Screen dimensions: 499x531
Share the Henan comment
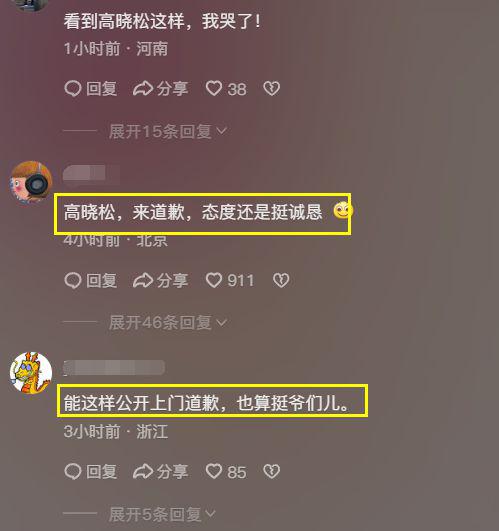[x=160, y=89]
